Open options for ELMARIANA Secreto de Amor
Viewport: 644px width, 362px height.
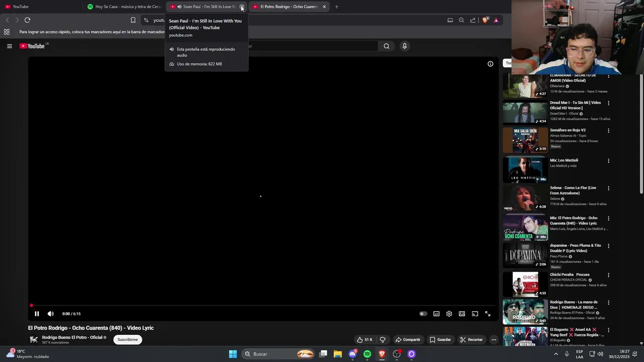coord(608,76)
